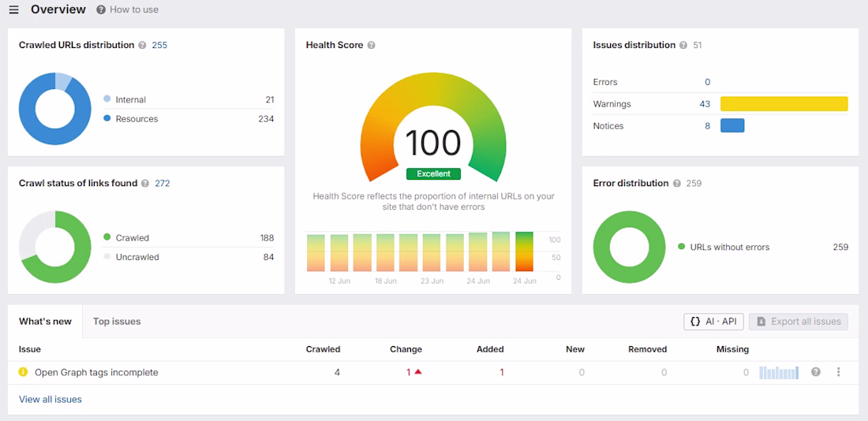Image resolution: width=868 pixels, height=421 pixels.
Task: Click the green error distribution donut chart
Action: point(630,248)
